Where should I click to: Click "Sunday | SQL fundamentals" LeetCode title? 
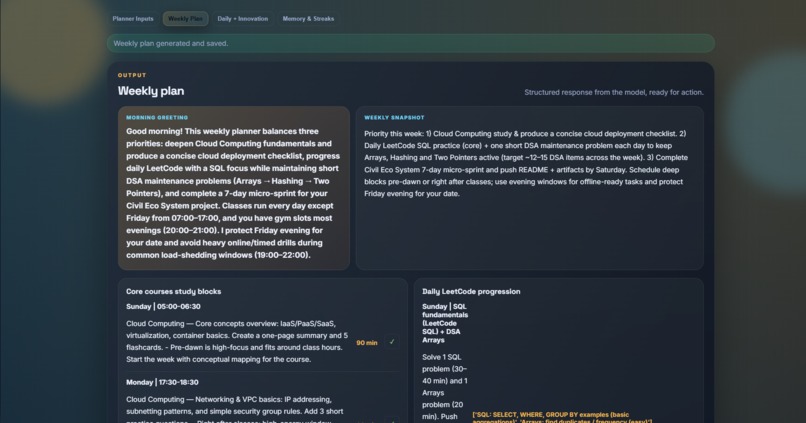445,323
